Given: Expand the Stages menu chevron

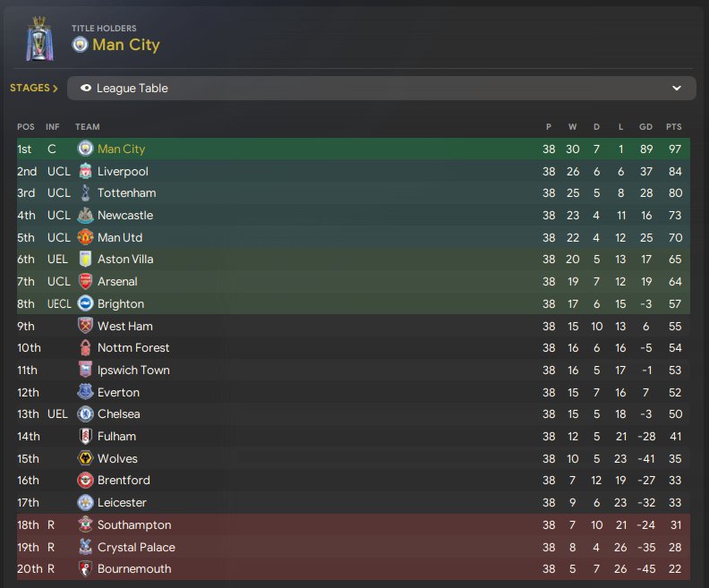Looking at the screenshot, I should [x=56, y=89].
